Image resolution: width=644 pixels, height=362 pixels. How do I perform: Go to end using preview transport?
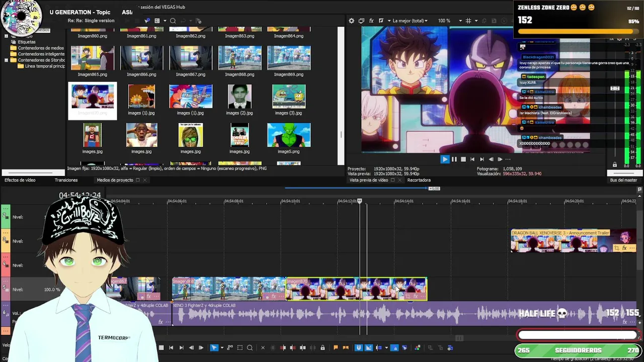click(x=481, y=159)
